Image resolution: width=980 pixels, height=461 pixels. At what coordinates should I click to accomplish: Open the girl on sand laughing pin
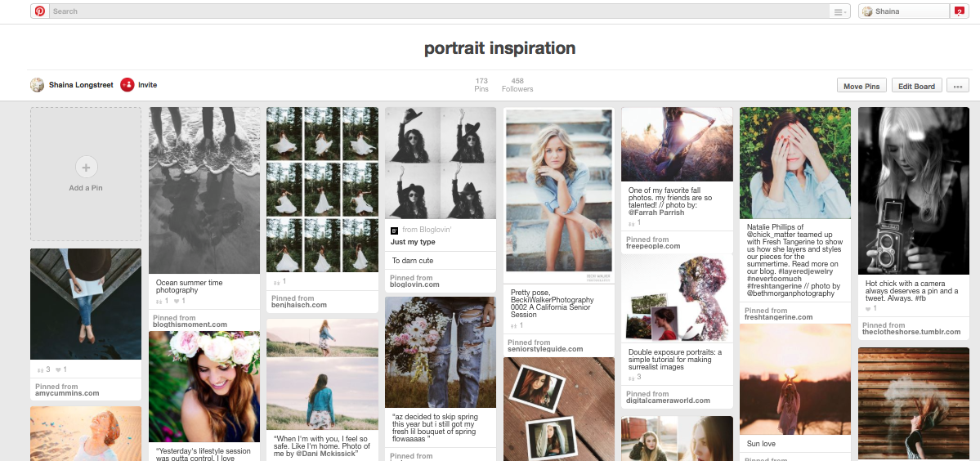pos(86,433)
